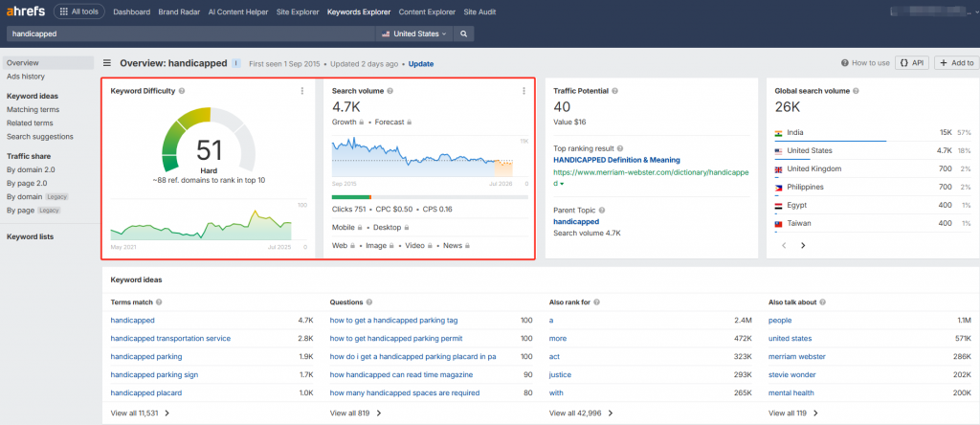The width and height of the screenshot is (980, 425).
Task: Open Keyword lists in sidebar
Action: 30,236
